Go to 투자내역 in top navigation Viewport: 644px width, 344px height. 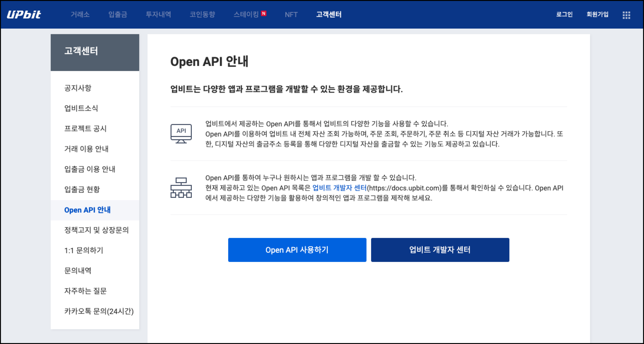(159, 15)
